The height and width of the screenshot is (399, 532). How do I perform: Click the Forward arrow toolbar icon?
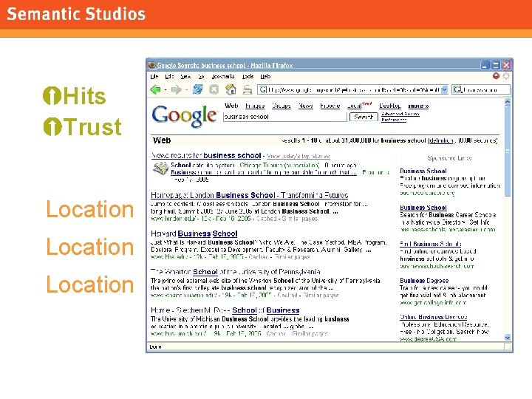tap(176, 90)
